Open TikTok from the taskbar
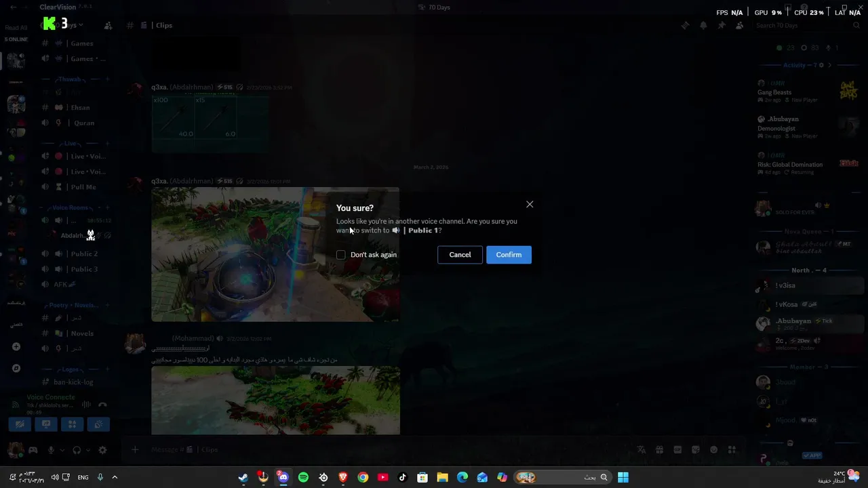Screen dimensions: 868x488 (402, 477)
